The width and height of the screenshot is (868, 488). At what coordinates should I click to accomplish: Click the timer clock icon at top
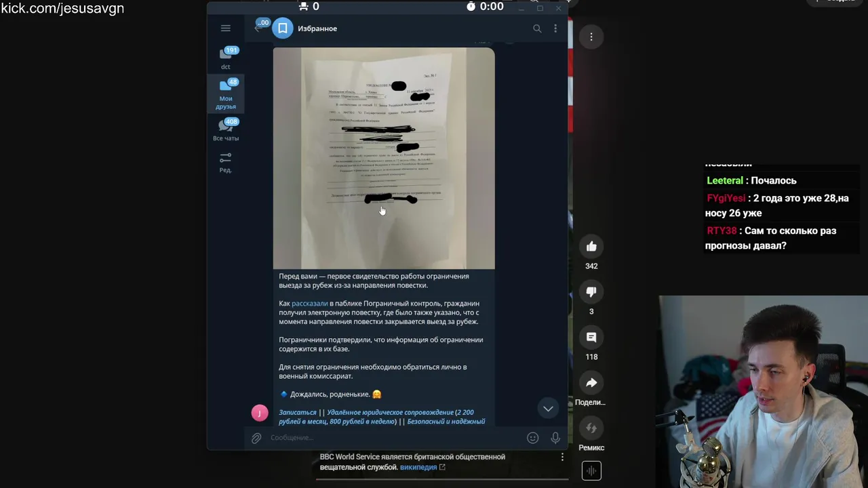471,6
